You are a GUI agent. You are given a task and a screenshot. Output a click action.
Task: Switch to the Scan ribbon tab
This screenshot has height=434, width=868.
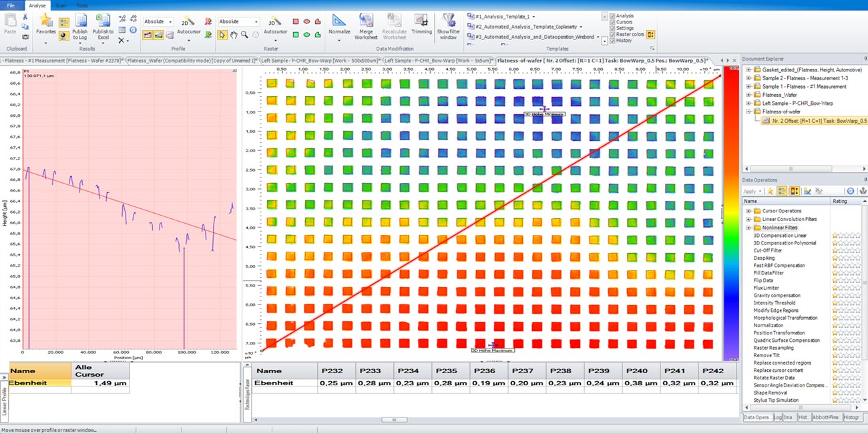pyautogui.click(x=60, y=5)
